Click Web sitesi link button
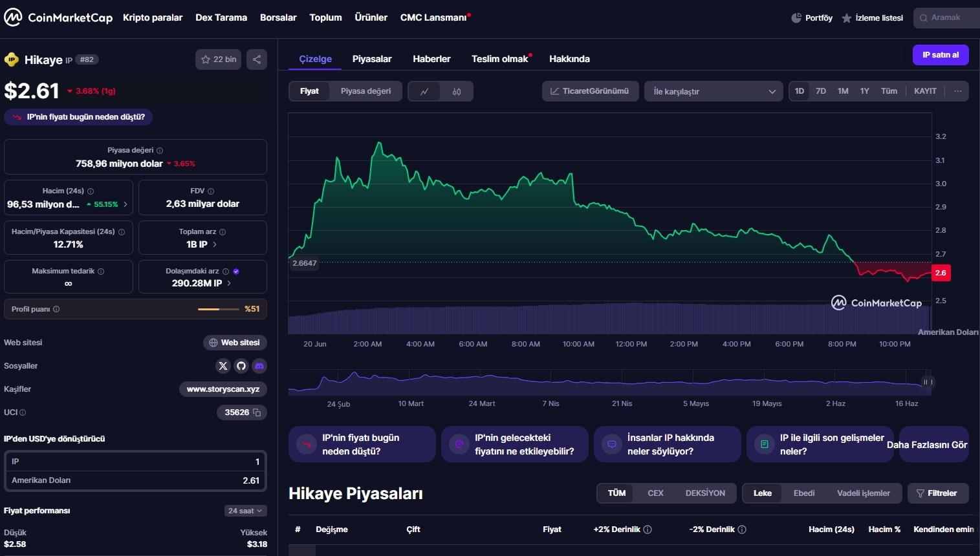This screenshot has height=556, width=980. coord(235,343)
